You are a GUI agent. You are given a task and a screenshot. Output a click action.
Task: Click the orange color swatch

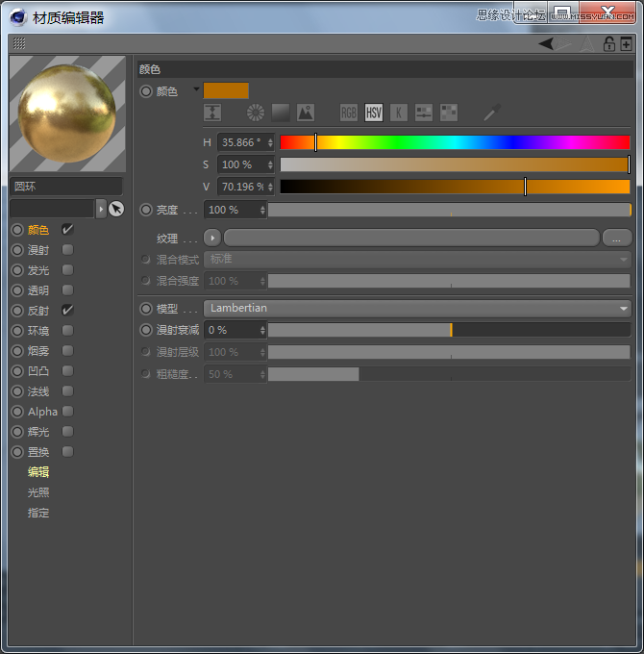click(x=226, y=90)
